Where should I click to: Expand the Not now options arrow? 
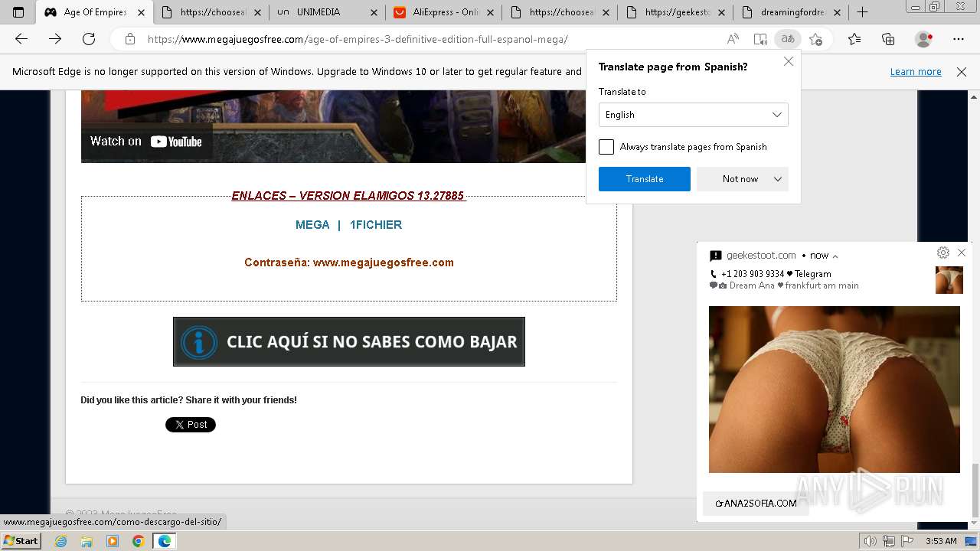pyautogui.click(x=778, y=179)
